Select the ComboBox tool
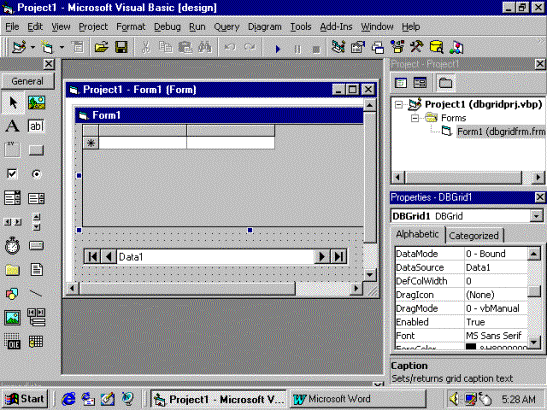The width and height of the screenshot is (547, 410). click(13, 198)
